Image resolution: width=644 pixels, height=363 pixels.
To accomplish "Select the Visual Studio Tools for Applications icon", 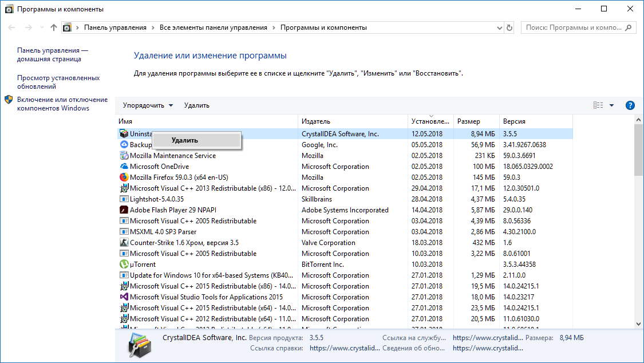I will click(124, 297).
